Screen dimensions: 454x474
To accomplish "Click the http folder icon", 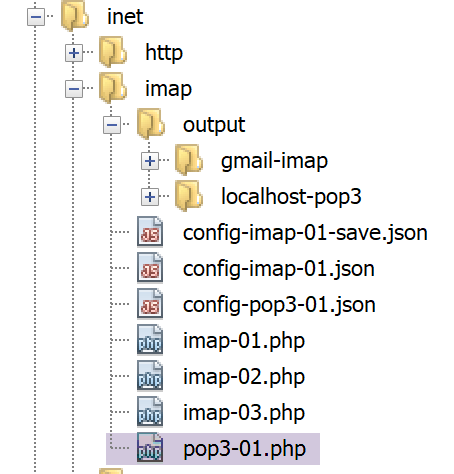I will coord(113,52).
